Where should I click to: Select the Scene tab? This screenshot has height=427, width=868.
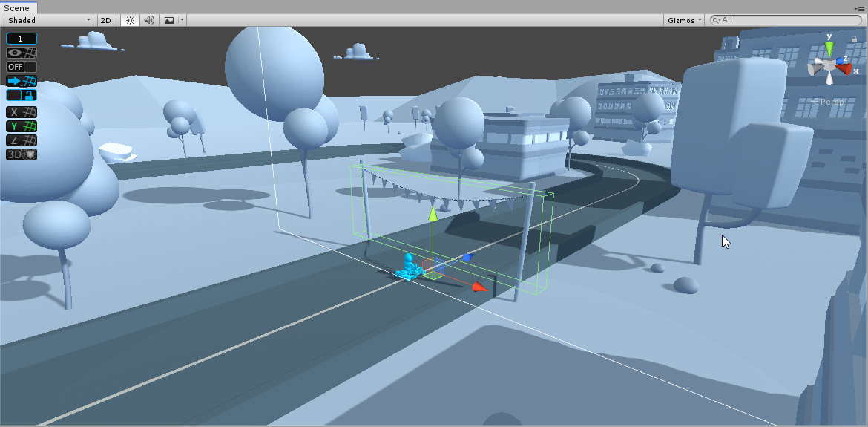[17, 7]
